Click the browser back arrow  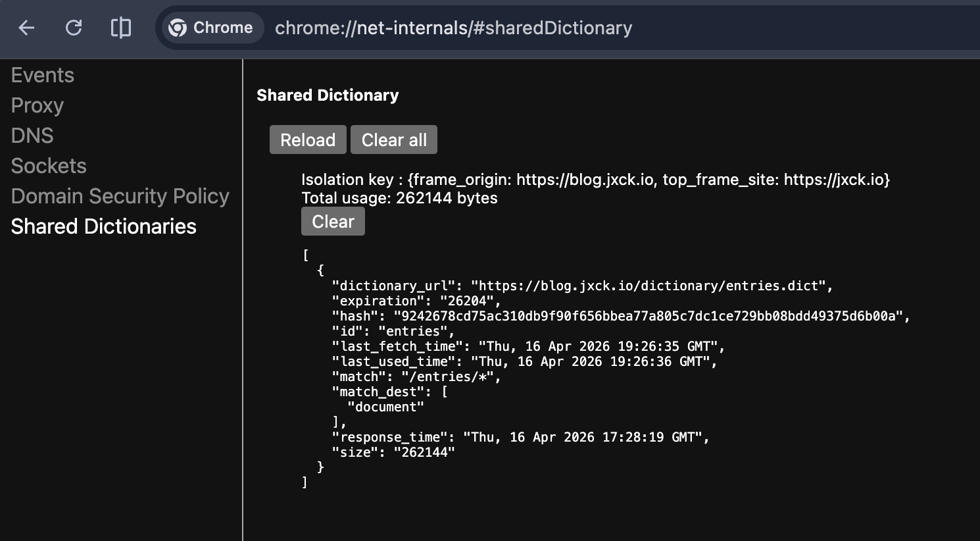click(x=25, y=28)
